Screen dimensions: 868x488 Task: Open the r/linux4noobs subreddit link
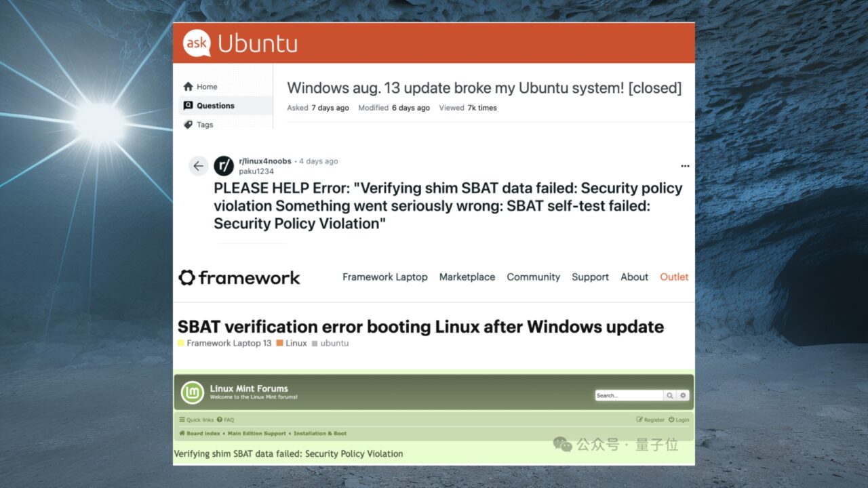265,161
